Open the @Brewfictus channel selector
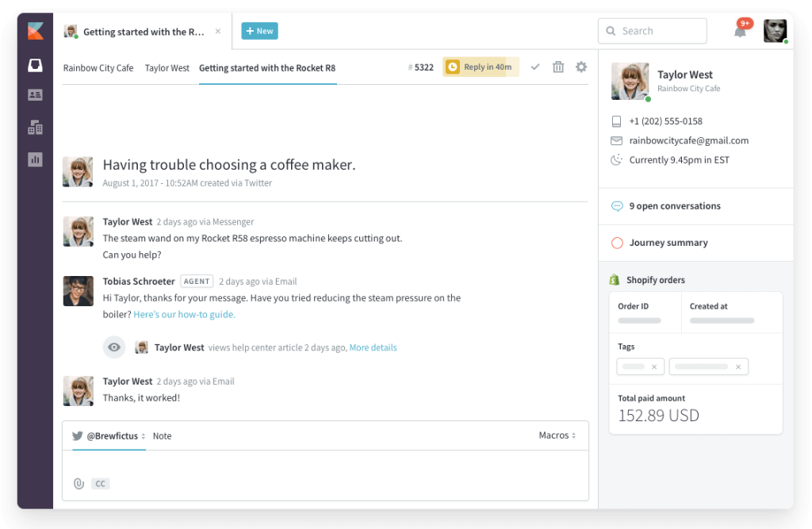The height and width of the screenshot is (529, 812). click(109, 435)
